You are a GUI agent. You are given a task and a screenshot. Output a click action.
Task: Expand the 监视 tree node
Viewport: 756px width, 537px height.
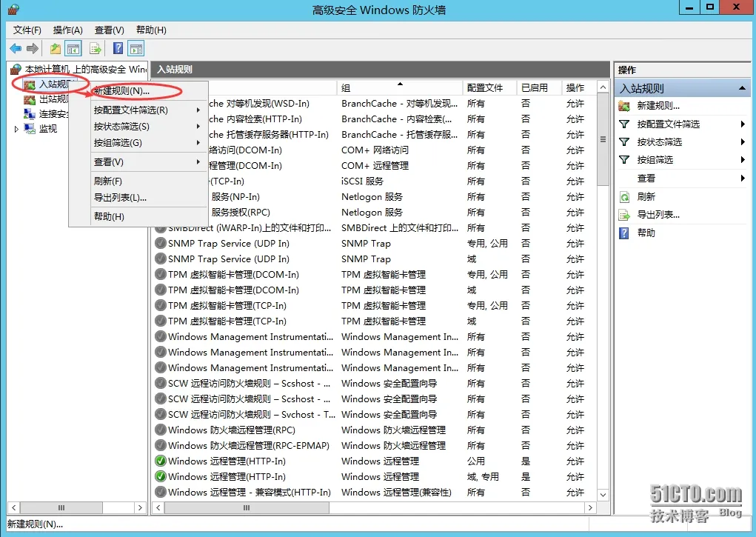(x=16, y=130)
